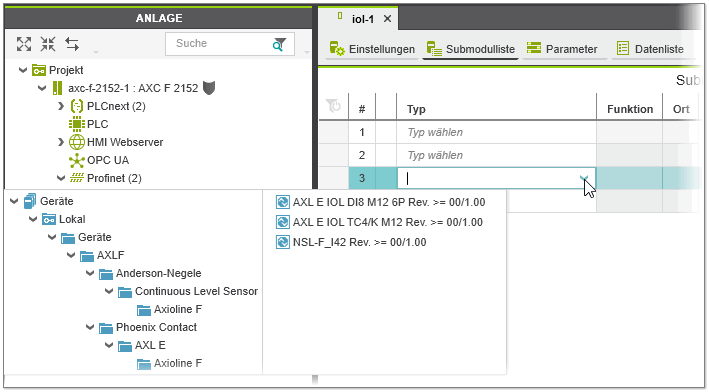Click the shield icon beside AXC F 2152
The height and width of the screenshot is (392, 709).
[x=208, y=88]
